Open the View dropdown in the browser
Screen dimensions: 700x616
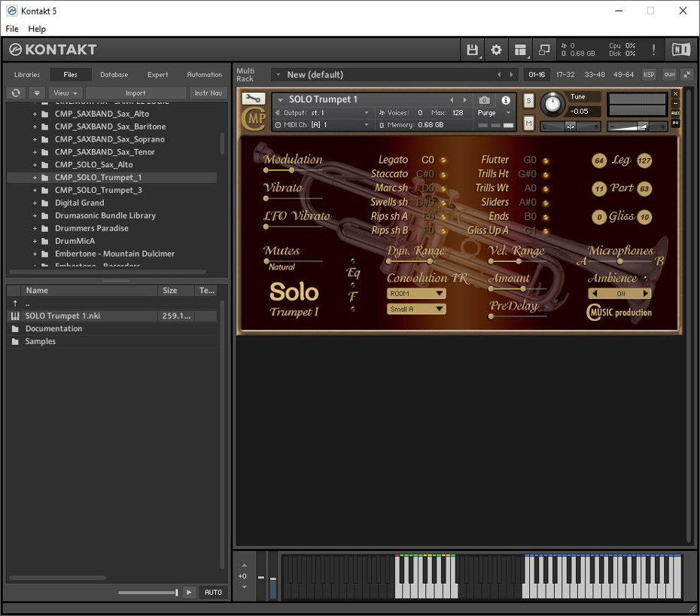click(x=65, y=93)
